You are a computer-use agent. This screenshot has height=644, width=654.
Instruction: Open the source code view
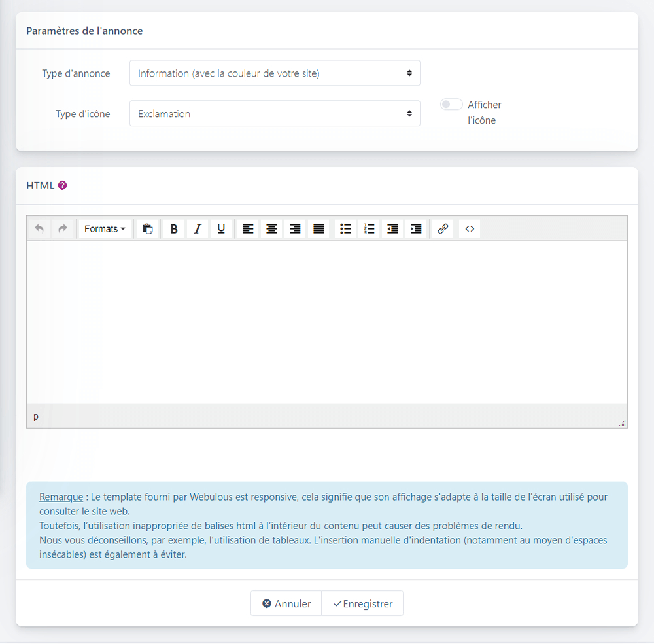[x=470, y=229]
